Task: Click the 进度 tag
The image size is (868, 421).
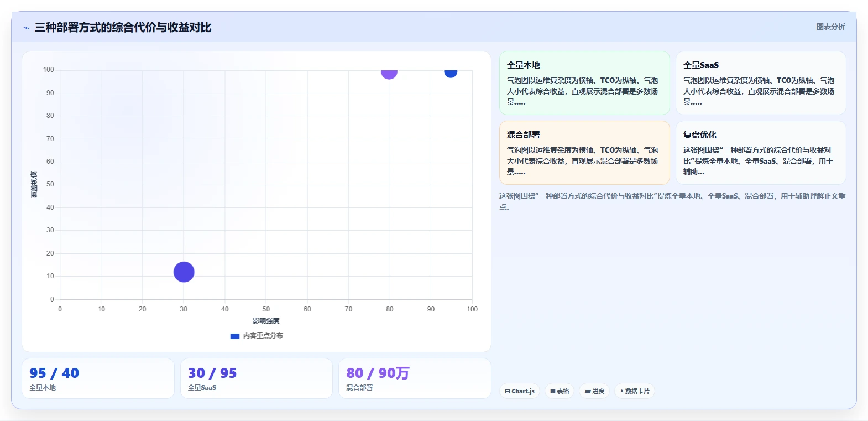Action: point(594,391)
